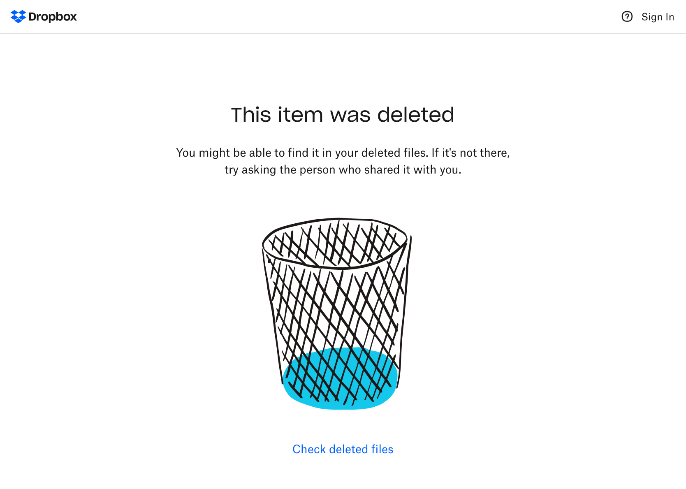Open help via the question mark icon
Viewport: 686px width, 489px height.
tap(627, 17)
